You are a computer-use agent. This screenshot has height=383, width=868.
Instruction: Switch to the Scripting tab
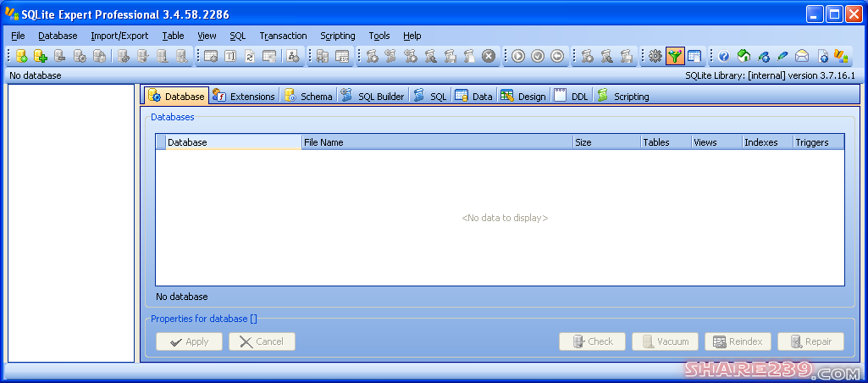point(622,96)
